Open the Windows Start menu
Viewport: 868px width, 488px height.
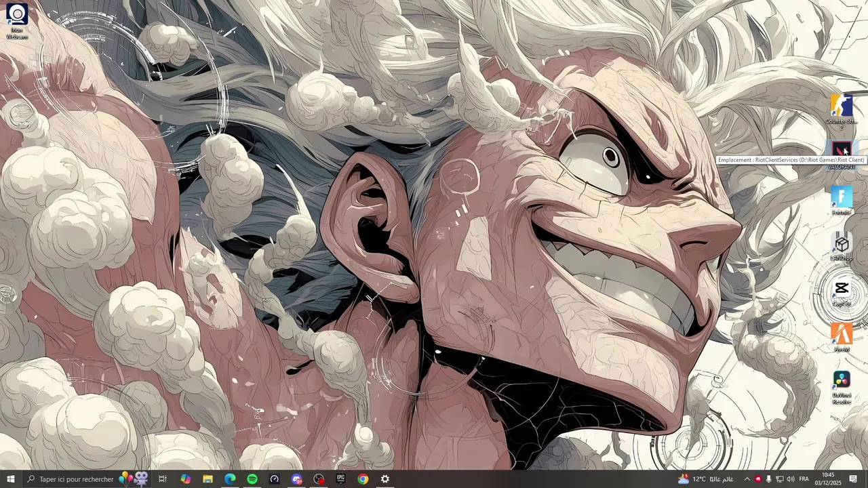[11, 479]
